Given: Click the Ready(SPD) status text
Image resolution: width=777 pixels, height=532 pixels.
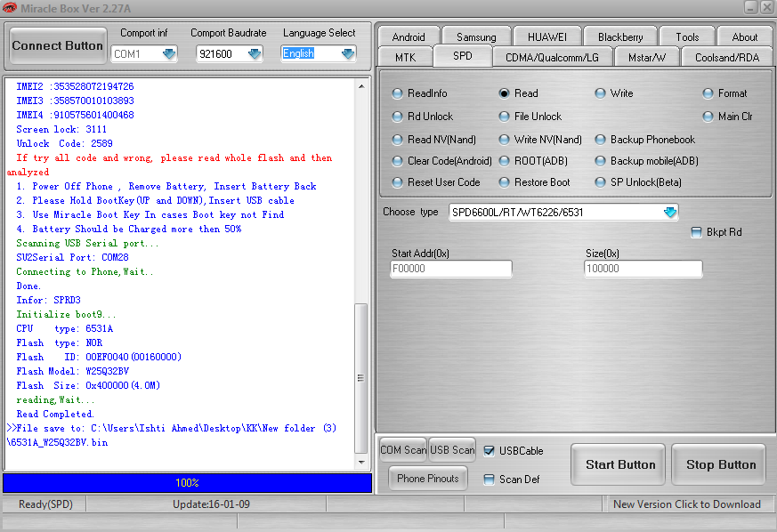Looking at the screenshot, I should [45, 504].
